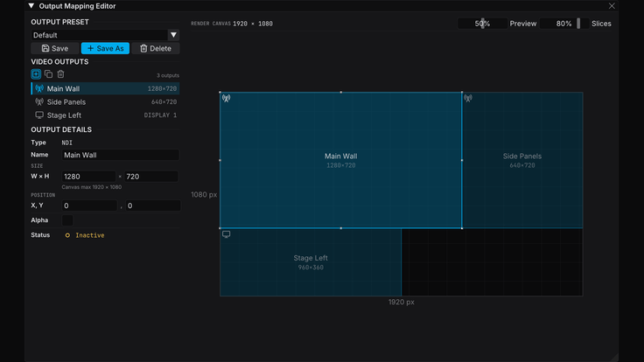This screenshot has height=362, width=644.
Task: Select the Main Wall region on canvas
Action: pyautogui.click(x=341, y=160)
